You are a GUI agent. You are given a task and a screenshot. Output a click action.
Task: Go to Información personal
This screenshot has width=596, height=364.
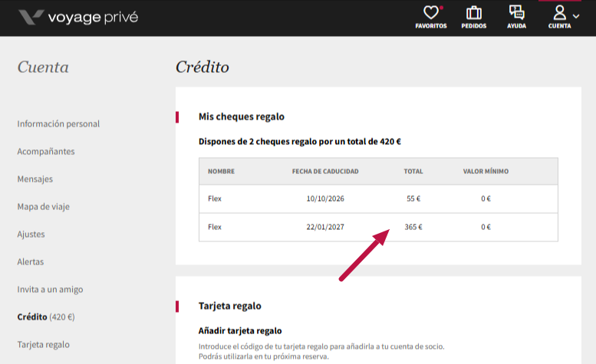point(58,123)
